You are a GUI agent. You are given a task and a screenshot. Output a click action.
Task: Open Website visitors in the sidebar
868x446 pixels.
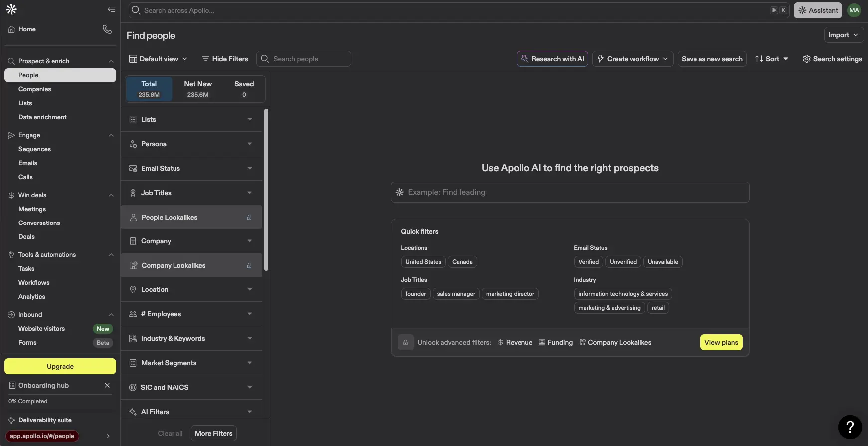(x=41, y=329)
